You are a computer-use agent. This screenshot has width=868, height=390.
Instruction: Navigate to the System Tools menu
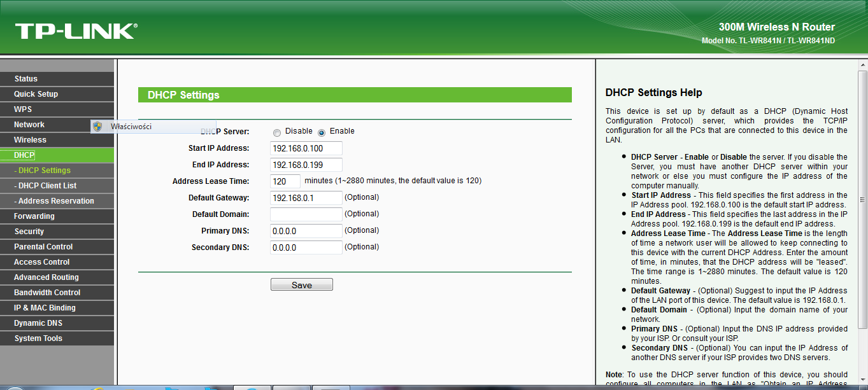coord(38,338)
